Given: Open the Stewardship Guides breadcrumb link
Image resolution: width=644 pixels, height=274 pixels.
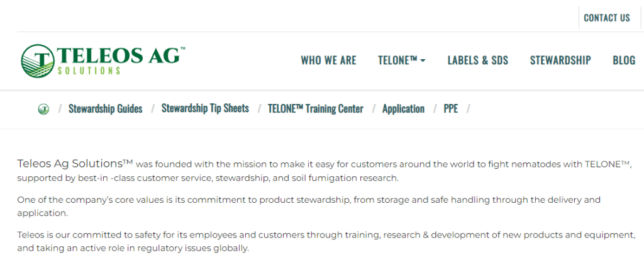Looking at the screenshot, I should coord(106,108).
